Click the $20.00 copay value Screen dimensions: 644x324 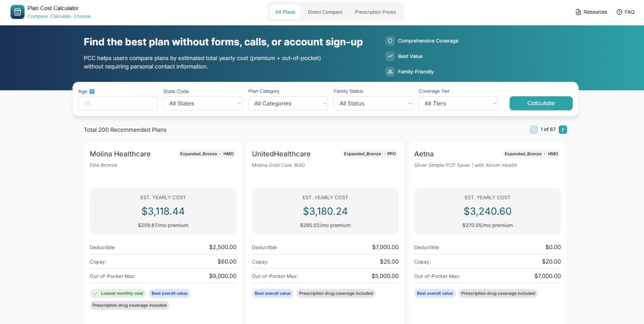551,262
